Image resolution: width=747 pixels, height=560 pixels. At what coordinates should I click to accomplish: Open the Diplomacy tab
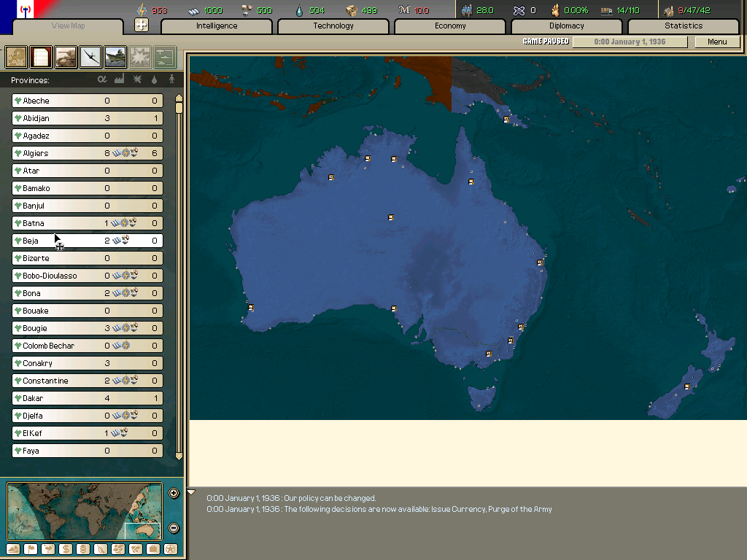point(567,26)
